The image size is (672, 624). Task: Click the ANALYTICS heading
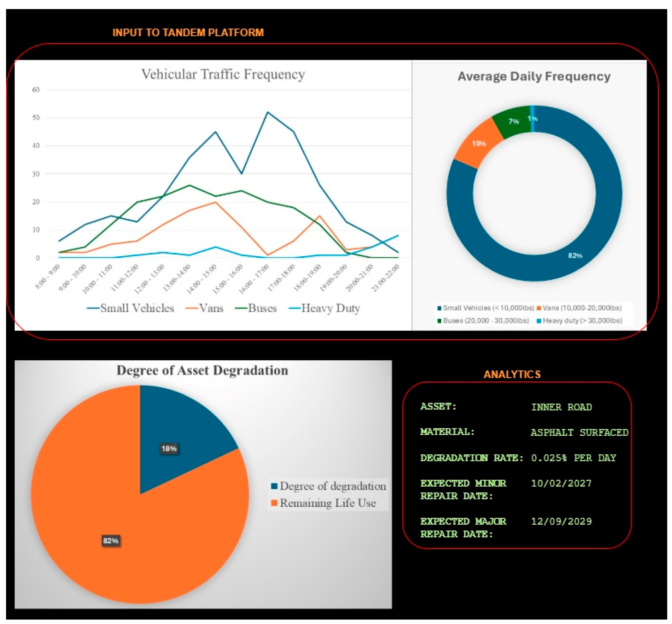[512, 375]
